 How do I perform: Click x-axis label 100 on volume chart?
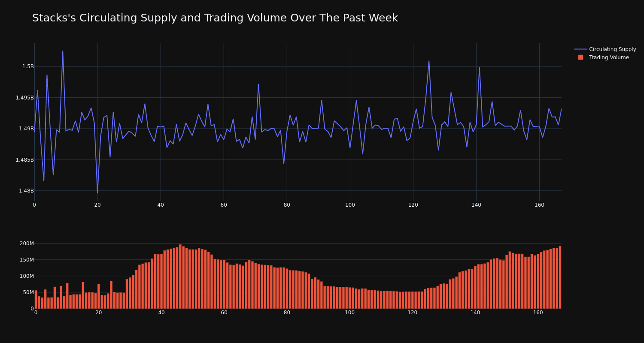(x=350, y=313)
